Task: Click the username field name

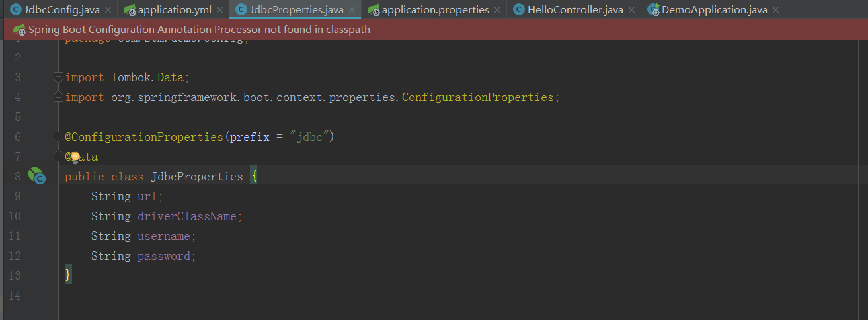Action: coord(163,236)
